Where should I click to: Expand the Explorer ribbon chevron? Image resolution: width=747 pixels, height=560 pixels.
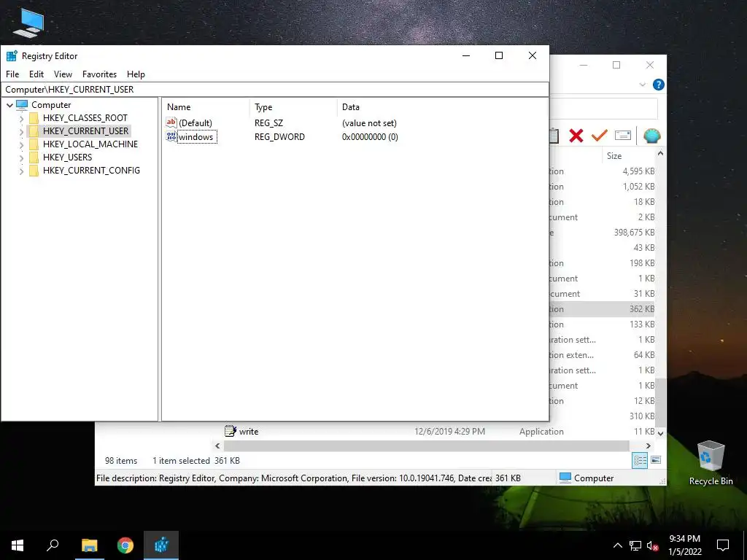click(x=642, y=85)
